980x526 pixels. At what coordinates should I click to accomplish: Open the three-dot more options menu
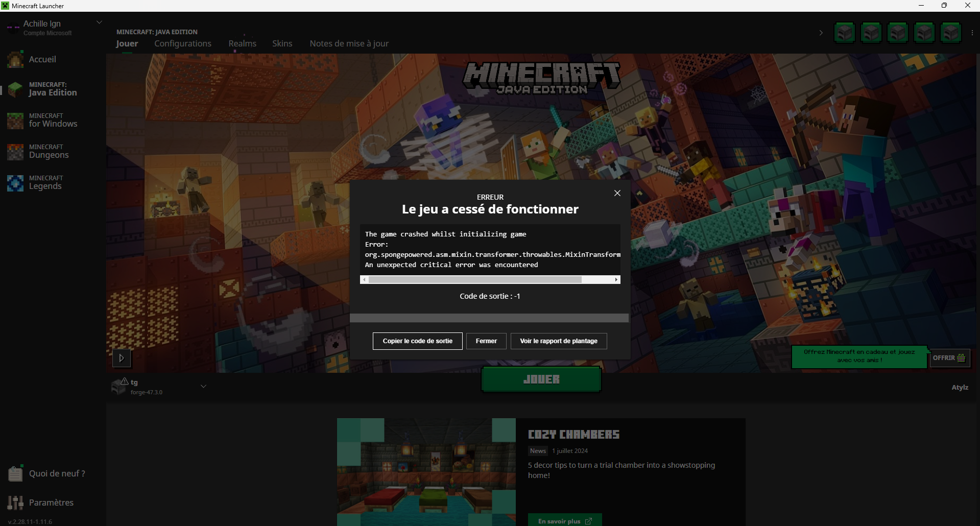pyautogui.click(x=972, y=33)
